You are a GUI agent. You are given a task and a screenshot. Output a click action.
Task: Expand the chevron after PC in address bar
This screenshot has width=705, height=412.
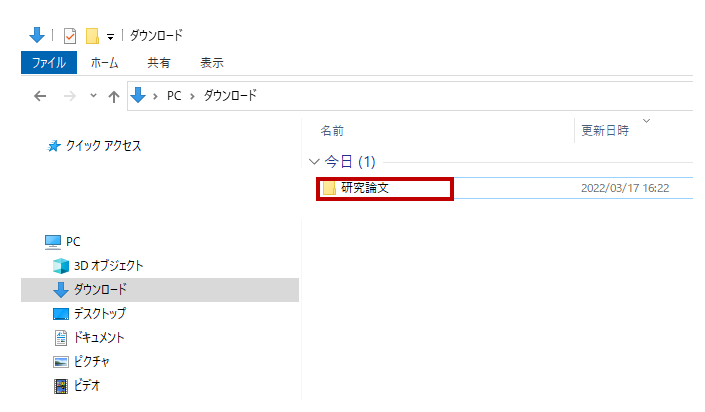click(x=192, y=96)
